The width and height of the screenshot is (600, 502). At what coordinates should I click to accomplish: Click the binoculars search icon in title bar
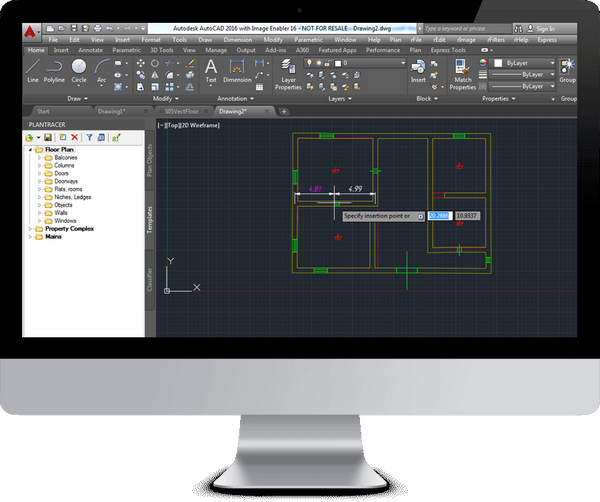(518, 29)
